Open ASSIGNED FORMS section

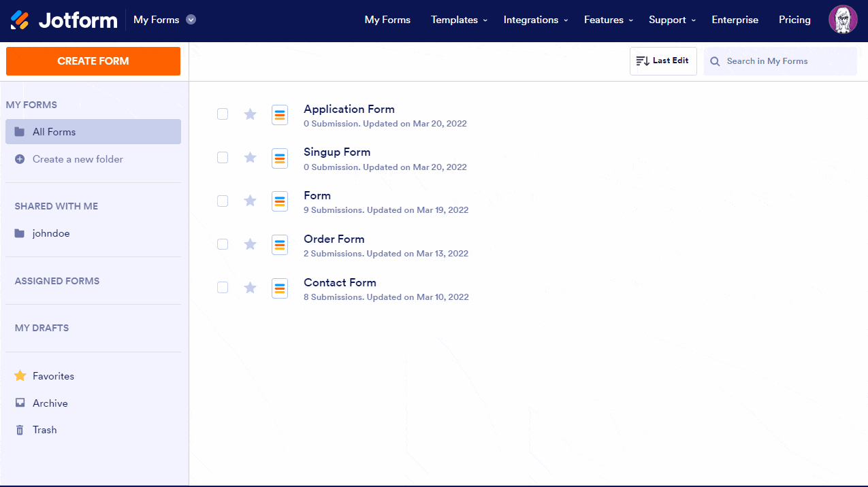coord(57,281)
